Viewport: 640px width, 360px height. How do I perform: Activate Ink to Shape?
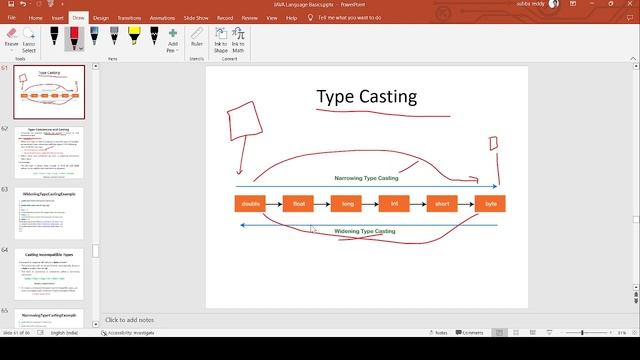pos(221,40)
